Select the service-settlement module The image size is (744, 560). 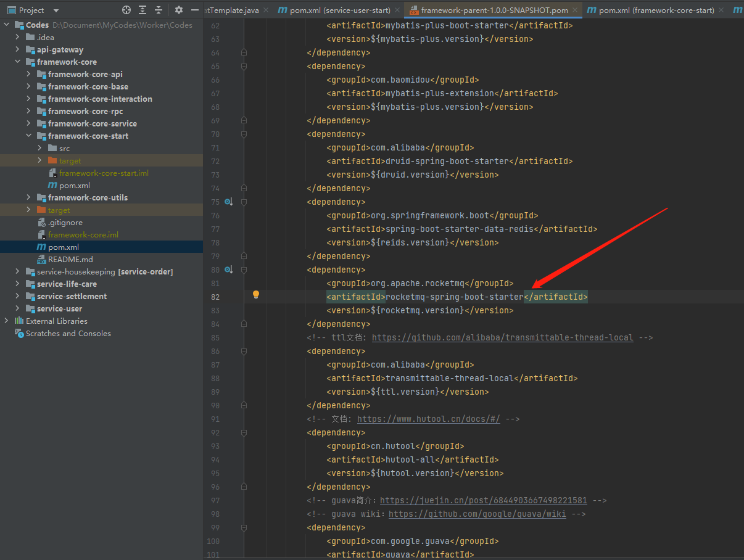tap(72, 297)
